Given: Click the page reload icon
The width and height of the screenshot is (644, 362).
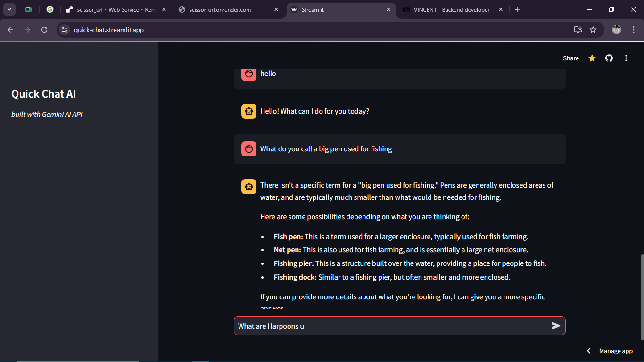Looking at the screenshot, I should pyautogui.click(x=44, y=29).
